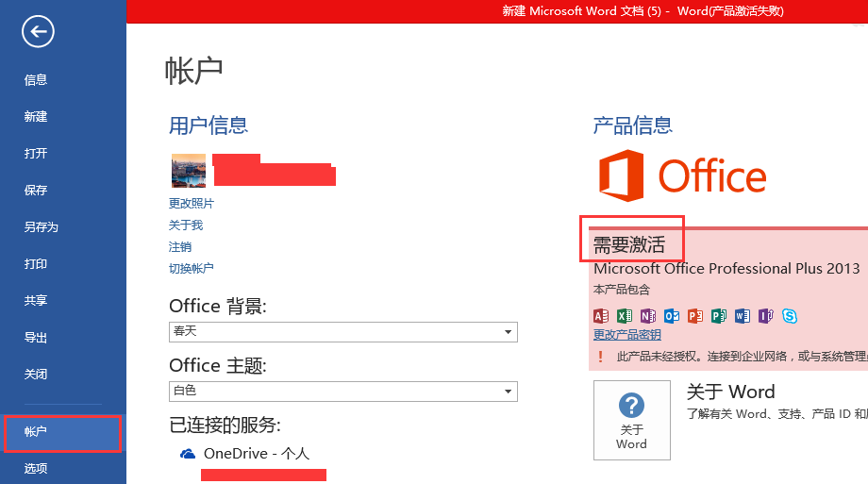Click the Publisher product icon
Viewport: 868px width, 484px height.
(x=719, y=316)
